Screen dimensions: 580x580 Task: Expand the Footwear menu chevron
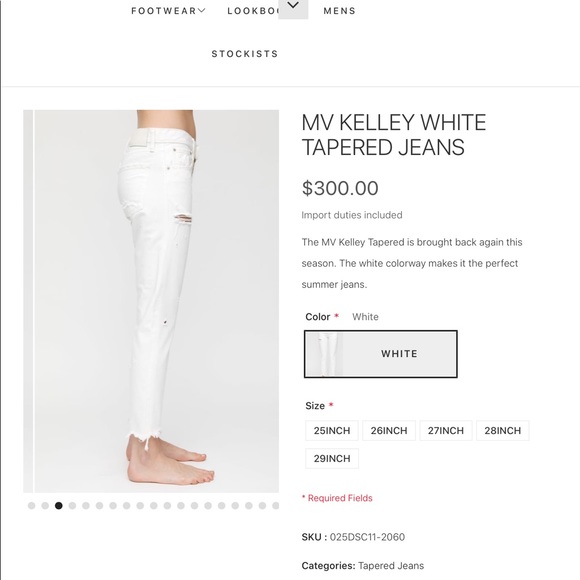point(201,10)
